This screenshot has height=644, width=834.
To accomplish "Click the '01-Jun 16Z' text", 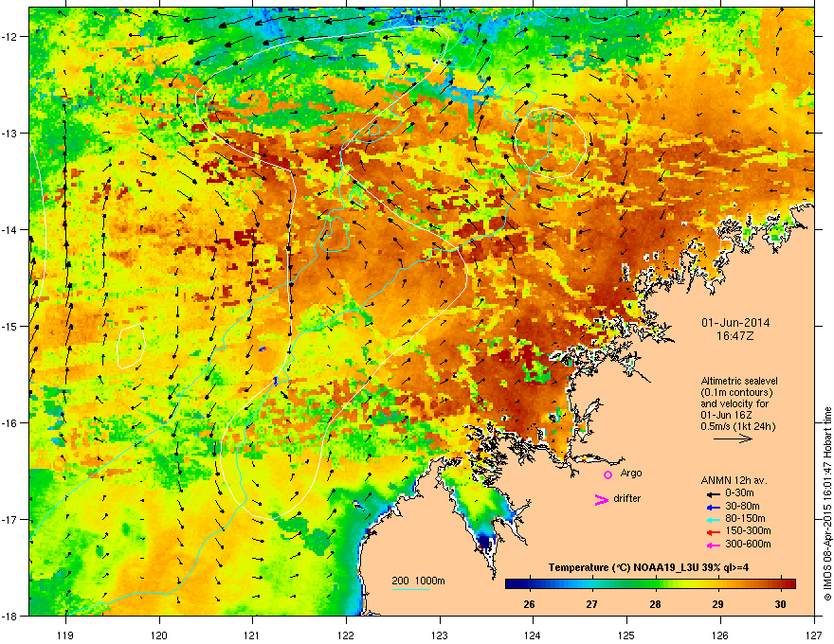I will pos(726,415).
